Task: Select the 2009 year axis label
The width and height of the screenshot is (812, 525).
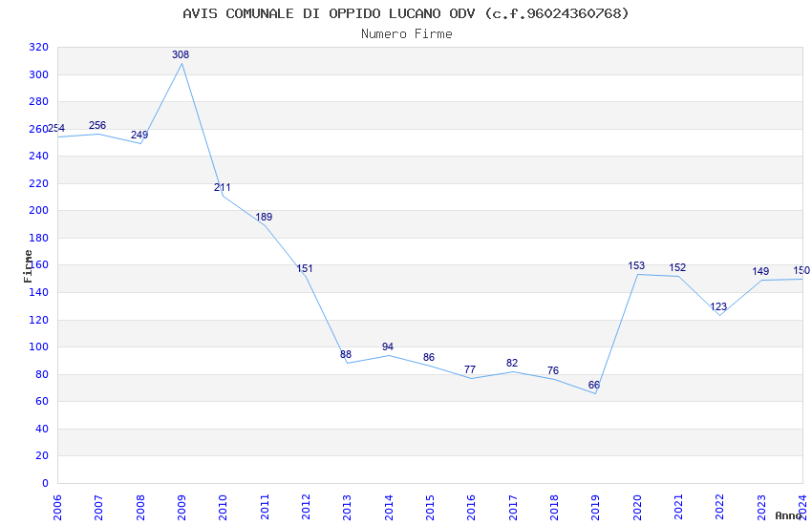Action: (182, 507)
